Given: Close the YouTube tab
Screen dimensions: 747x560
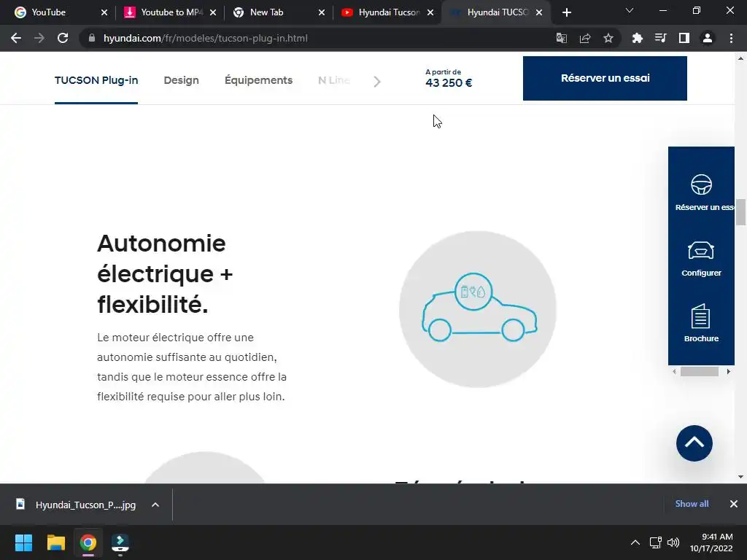Looking at the screenshot, I should 104,13.
